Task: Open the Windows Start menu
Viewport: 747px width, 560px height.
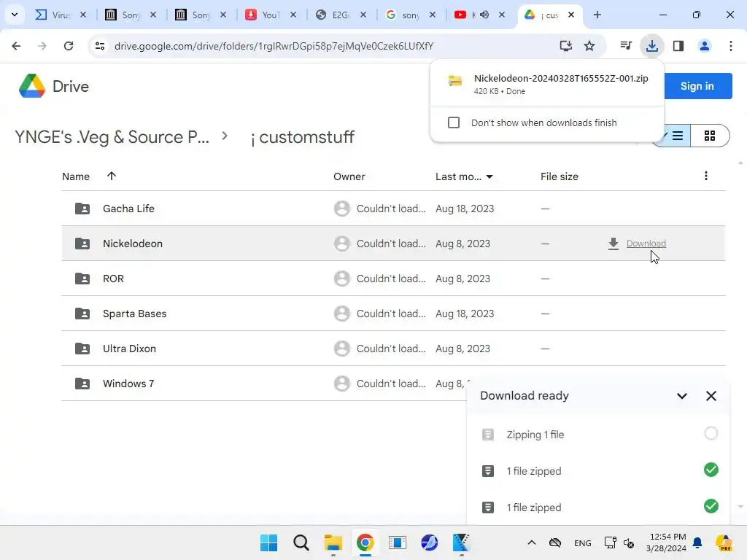Action: [268, 542]
